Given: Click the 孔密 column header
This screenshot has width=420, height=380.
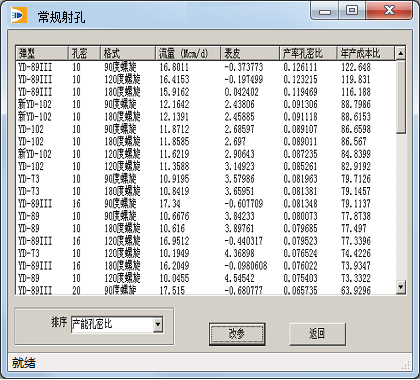Looking at the screenshot, I should tap(84, 53).
